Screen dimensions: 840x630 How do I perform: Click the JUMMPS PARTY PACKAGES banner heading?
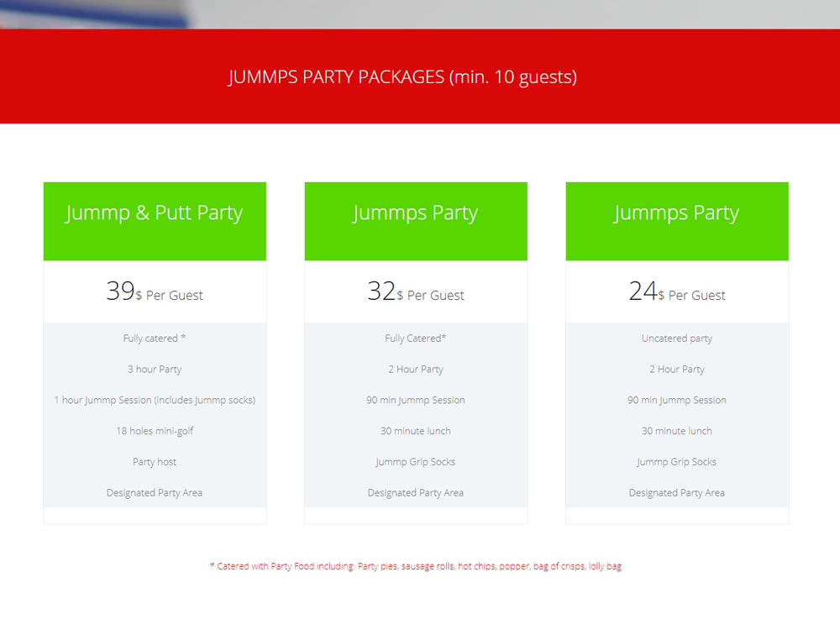coord(402,77)
